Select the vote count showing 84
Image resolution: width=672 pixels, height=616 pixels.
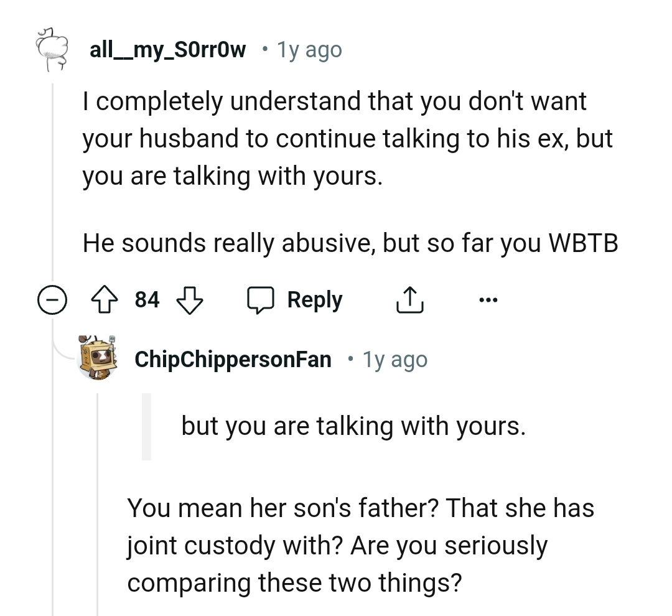click(x=147, y=299)
